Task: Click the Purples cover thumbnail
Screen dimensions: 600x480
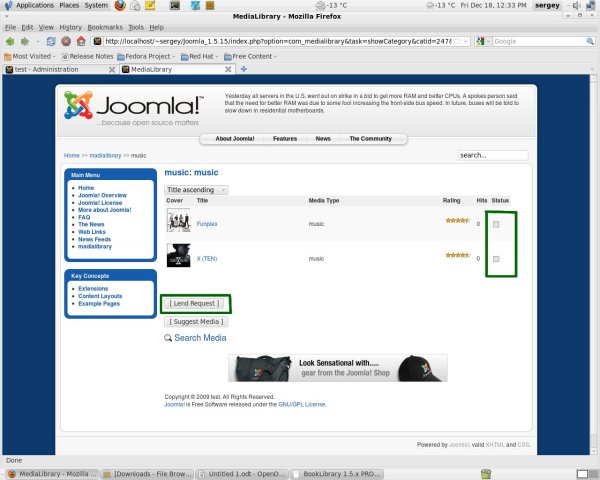Action: (x=178, y=220)
